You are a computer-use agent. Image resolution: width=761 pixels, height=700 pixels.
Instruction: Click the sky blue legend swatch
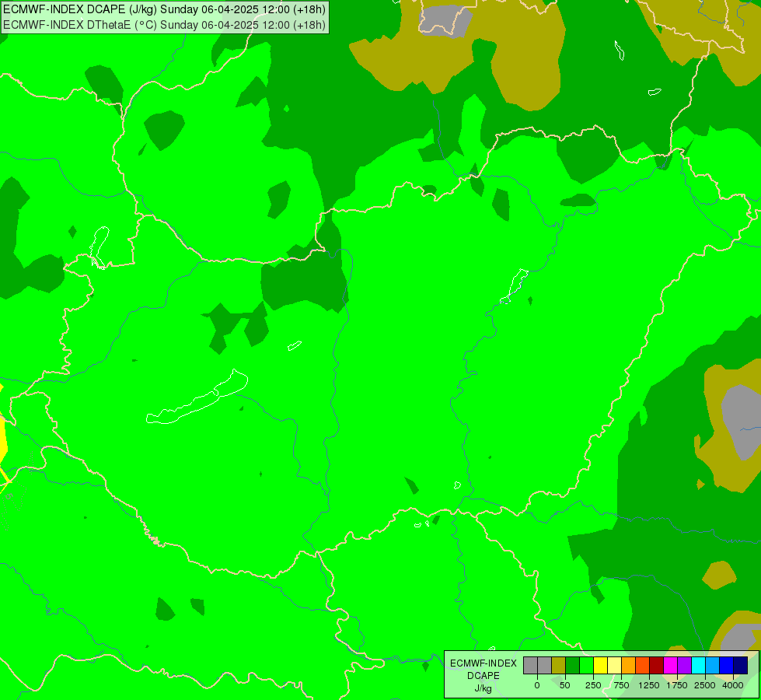[714, 666]
